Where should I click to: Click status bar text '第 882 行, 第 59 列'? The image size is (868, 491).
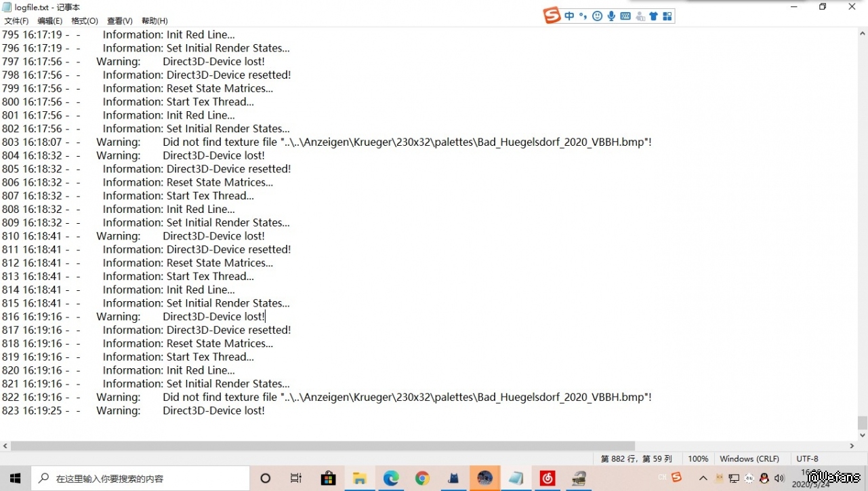point(636,459)
